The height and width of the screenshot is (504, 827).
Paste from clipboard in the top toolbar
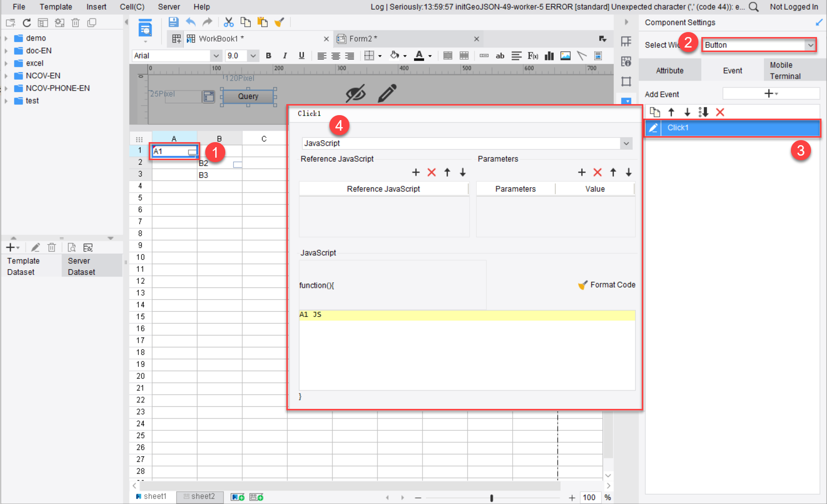click(x=262, y=22)
